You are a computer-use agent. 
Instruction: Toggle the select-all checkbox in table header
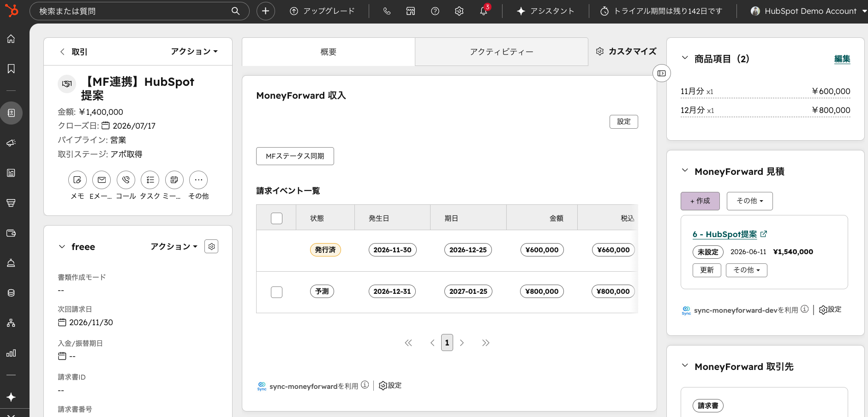click(x=276, y=218)
